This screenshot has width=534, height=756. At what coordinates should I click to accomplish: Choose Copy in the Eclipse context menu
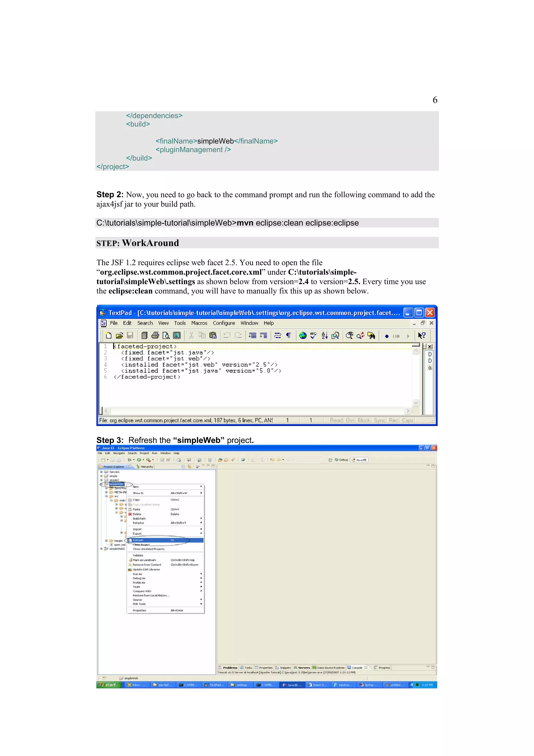[166, 500]
